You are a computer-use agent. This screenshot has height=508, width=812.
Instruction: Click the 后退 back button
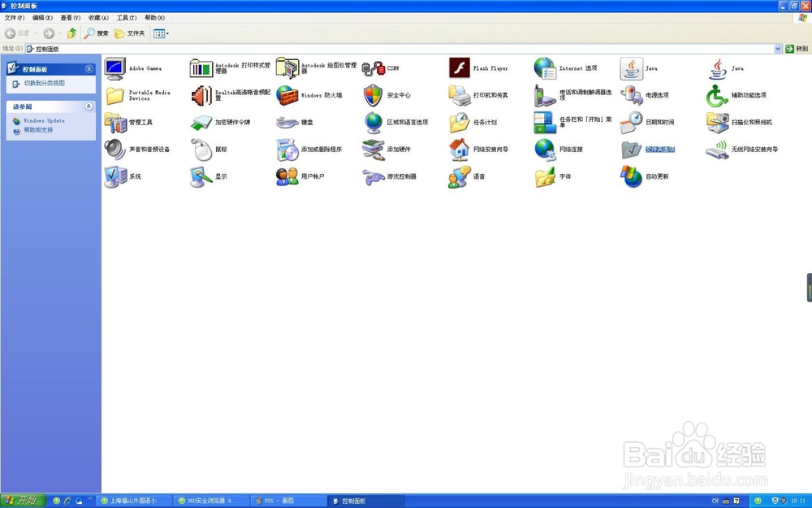(x=17, y=33)
